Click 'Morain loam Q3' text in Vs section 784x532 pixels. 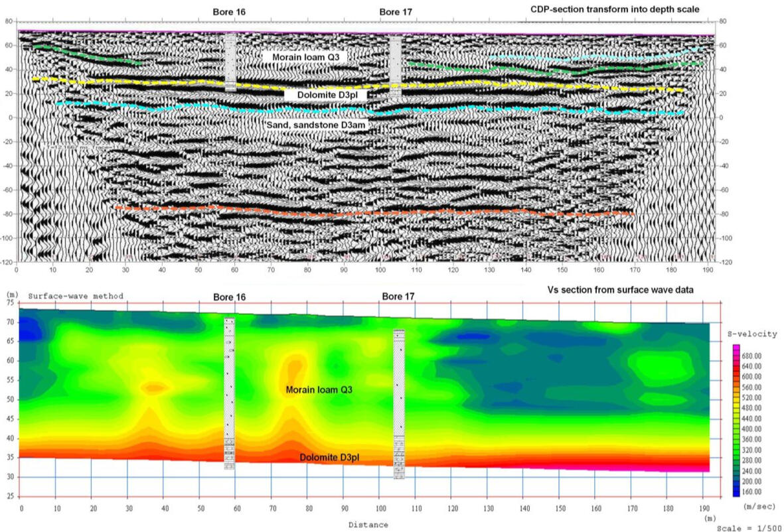[319, 390]
